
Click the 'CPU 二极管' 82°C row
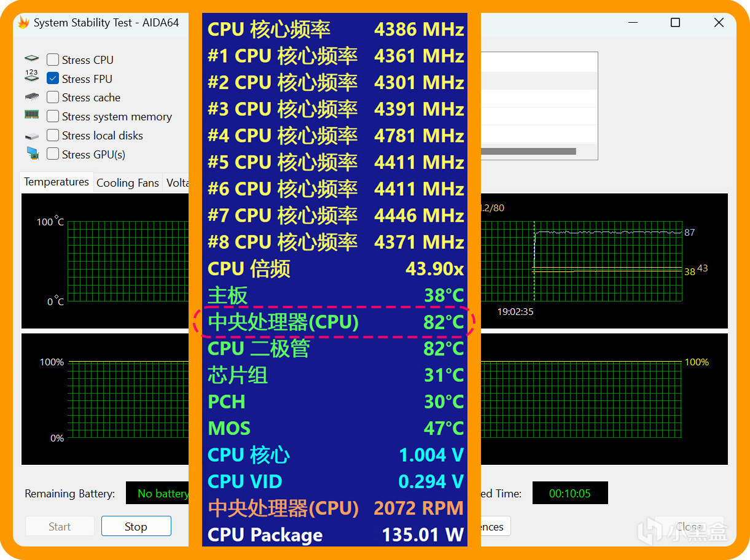click(x=335, y=348)
